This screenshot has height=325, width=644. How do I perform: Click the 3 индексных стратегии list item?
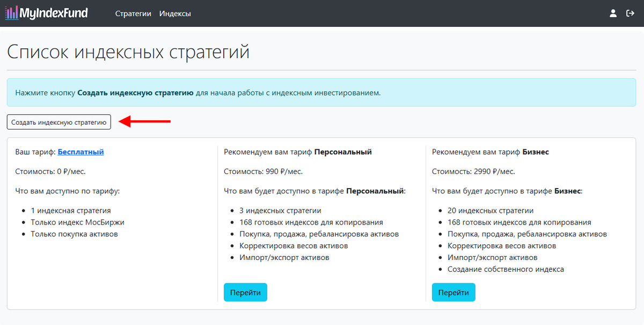point(280,211)
